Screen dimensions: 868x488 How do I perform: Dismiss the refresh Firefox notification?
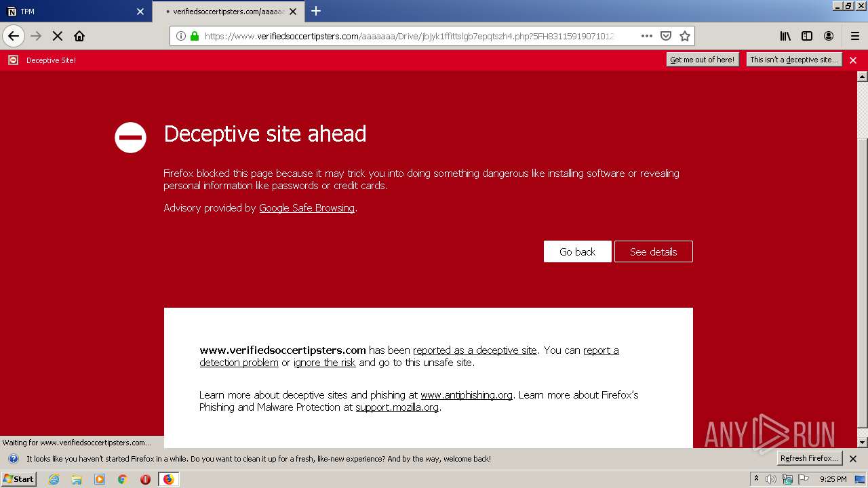(853, 459)
